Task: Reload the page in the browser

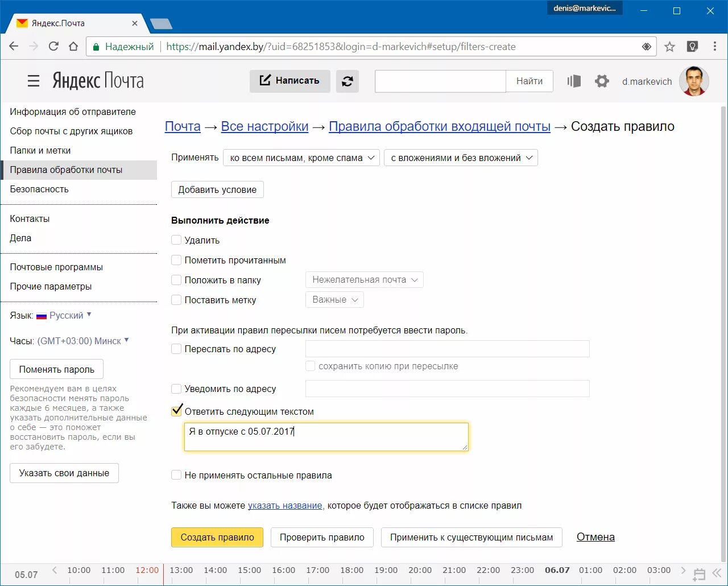Action: pyautogui.click(x=53, y=47)
